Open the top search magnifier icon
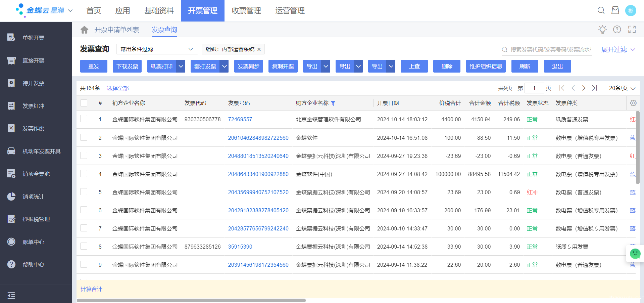 point(601,10)
